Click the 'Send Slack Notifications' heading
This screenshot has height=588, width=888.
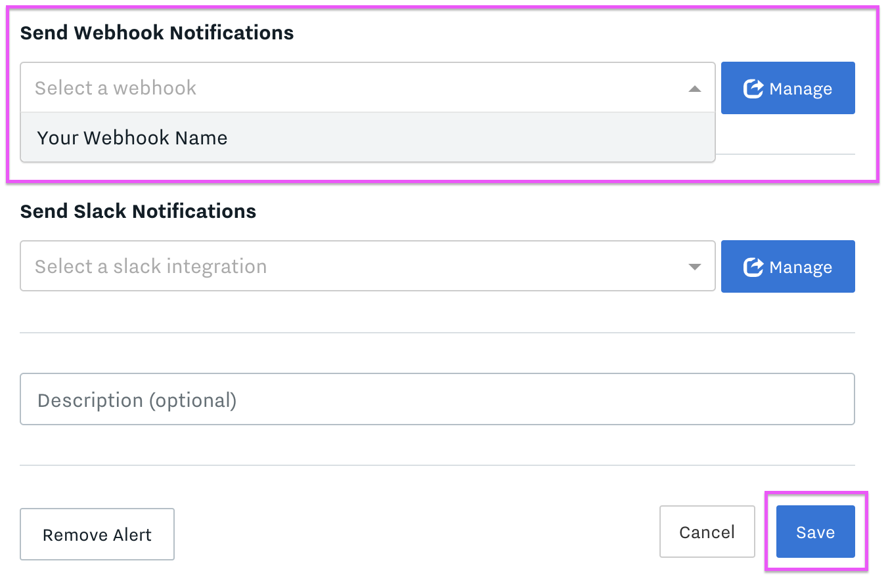138,211
